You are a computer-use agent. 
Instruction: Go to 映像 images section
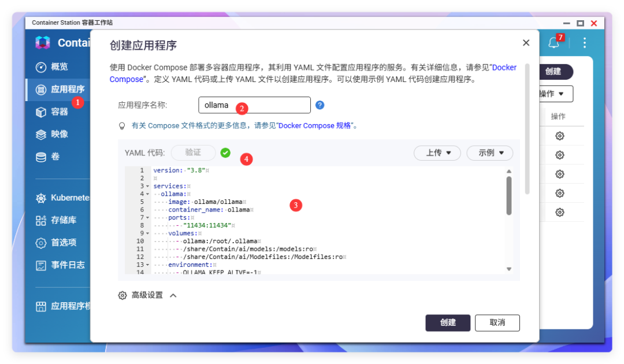[52, 134]
